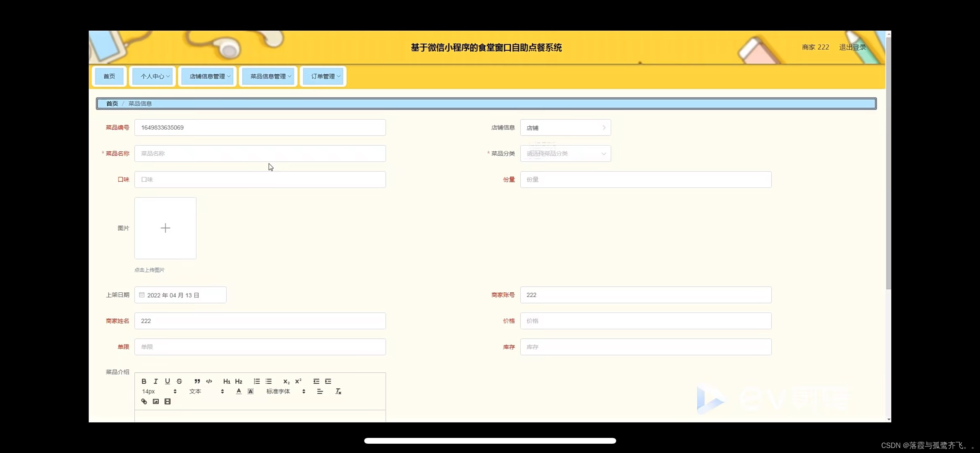The height and width of the screenshot is (453, 980).
Task: Click 首页 in the breadcrumb
Action: (x=112, y=104)
